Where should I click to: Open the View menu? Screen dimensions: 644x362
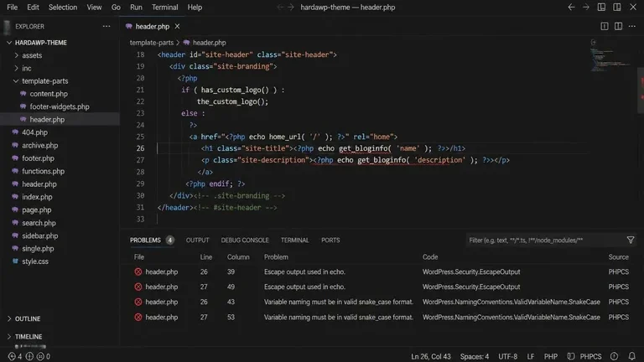pyautogui.click(x=94, y=8)
